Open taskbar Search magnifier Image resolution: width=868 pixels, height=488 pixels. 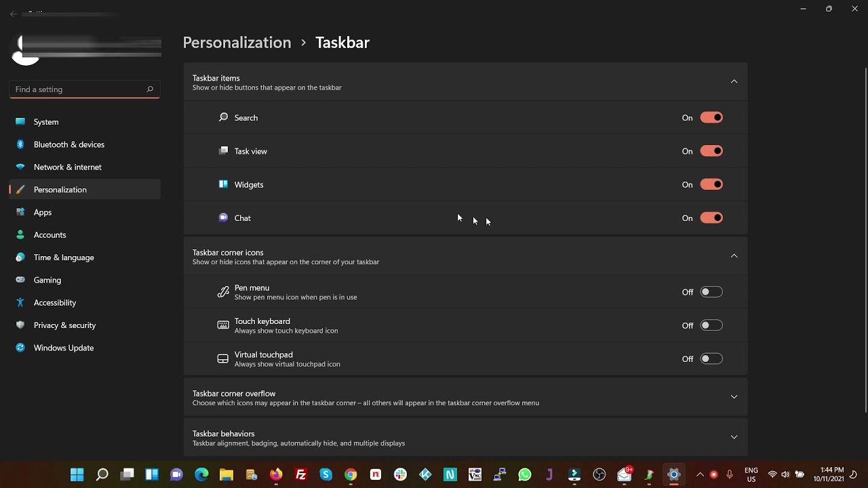(x=102, y=474)
